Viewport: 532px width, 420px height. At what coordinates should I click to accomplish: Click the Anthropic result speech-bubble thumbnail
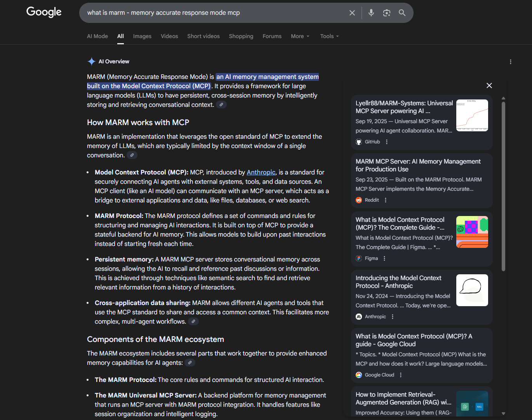pos(472,290)
